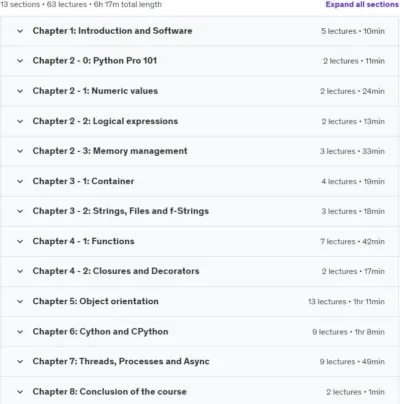Click chevron next to Cython and CPython
400x404 pixels.
[20, 332]
